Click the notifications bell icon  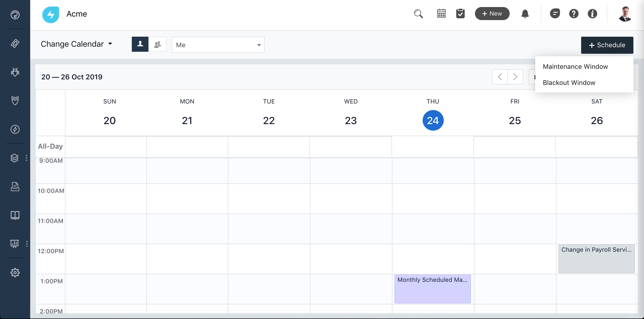(x=525, y=14)
